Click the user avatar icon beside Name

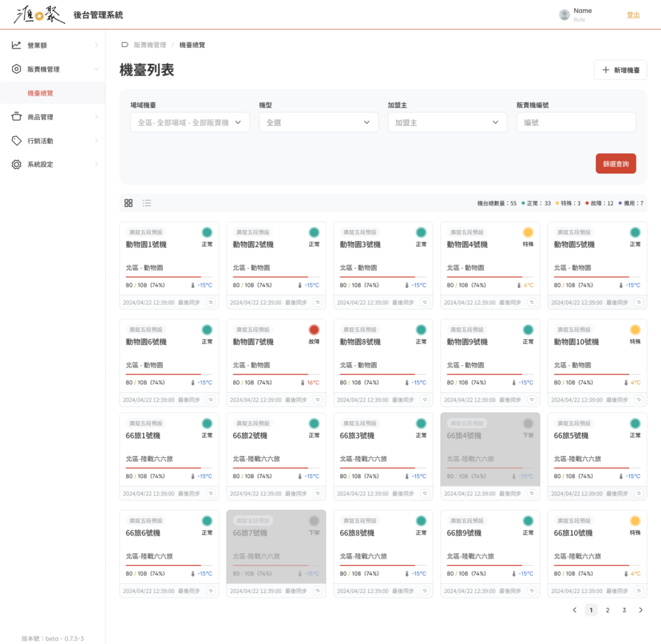point(564,15)
